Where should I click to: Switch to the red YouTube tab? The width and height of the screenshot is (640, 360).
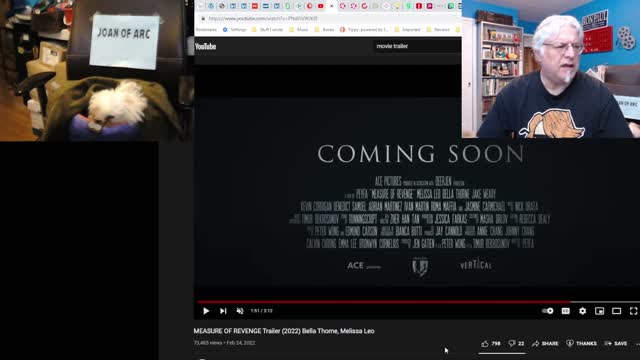pos(320,6)
